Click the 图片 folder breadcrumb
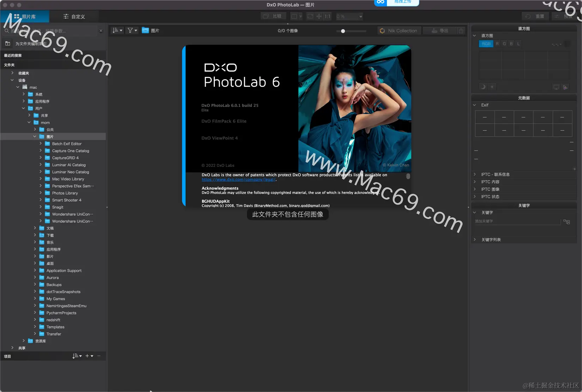582x392 pixels. (x=151, y=31)
